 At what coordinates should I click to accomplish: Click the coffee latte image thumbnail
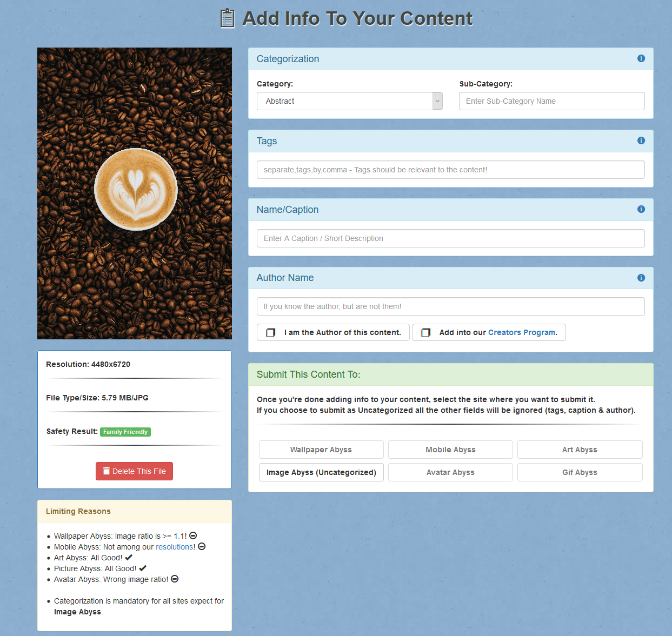(x=135, y=193)
